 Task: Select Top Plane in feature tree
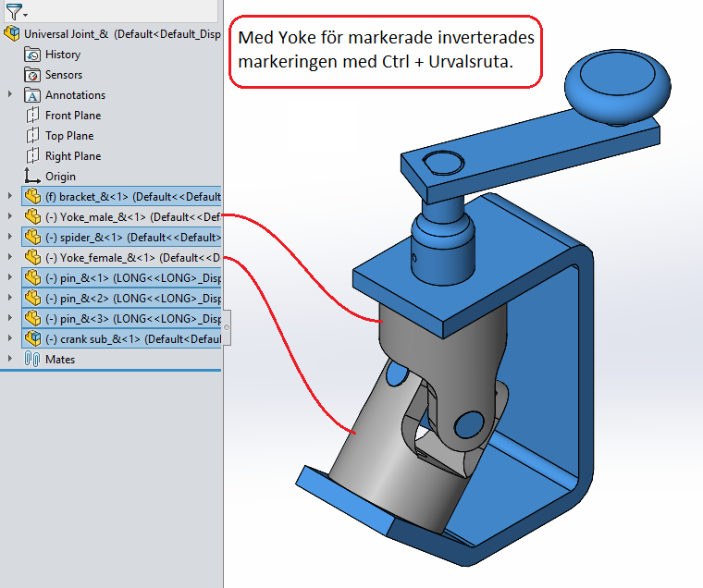[x=69, y=136]
